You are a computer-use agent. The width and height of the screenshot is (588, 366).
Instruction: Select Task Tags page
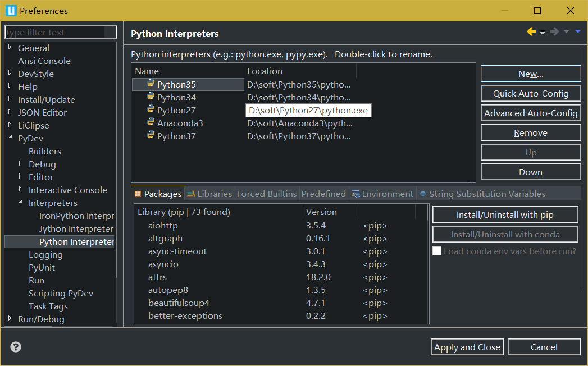click(48, 306)
